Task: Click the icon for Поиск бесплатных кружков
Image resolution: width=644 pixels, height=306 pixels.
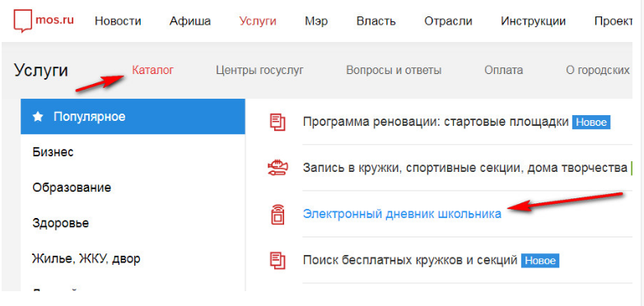Action: (278, 260)
